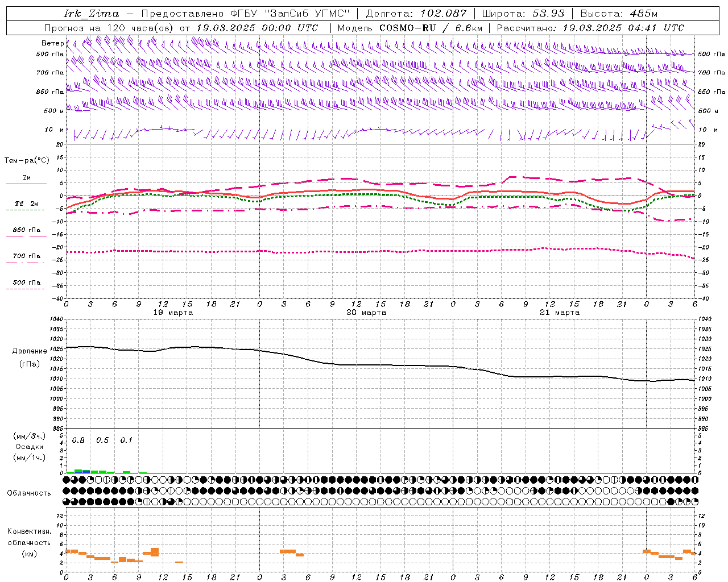Image resolution: width=728 pixels, height=582 pixels.
Task: Click the Осадки precipitation label
Action: pos(30,447)
